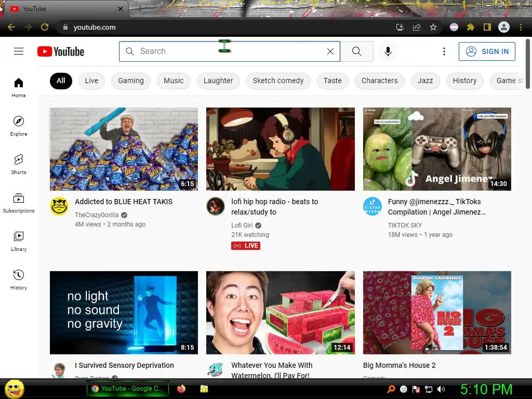Open the watermelon video thumbnail
532x399 pixels.
[x=280, y=312]
